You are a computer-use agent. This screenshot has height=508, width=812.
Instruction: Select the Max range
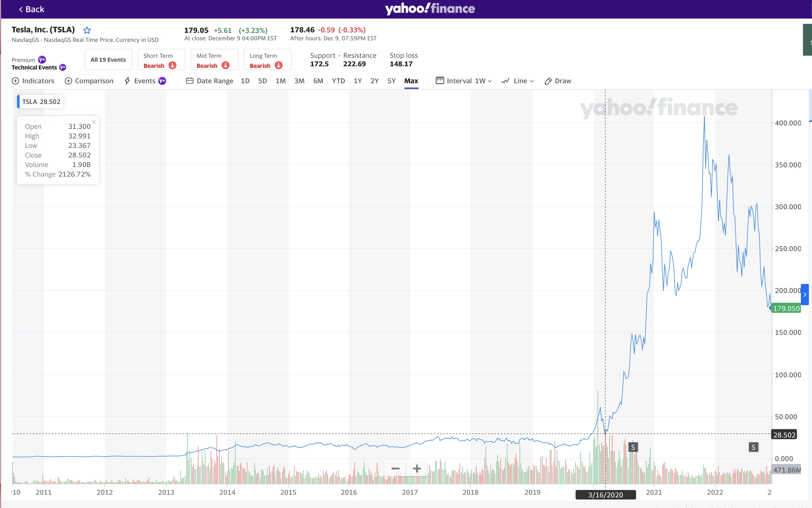click(411, 81)
